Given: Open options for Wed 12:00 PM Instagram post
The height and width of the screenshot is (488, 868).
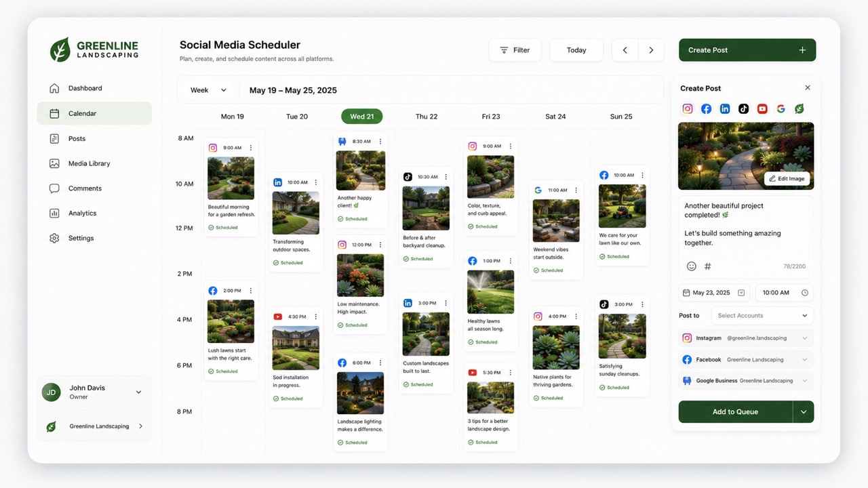Looking at the screenshot, I should (380, 245).
